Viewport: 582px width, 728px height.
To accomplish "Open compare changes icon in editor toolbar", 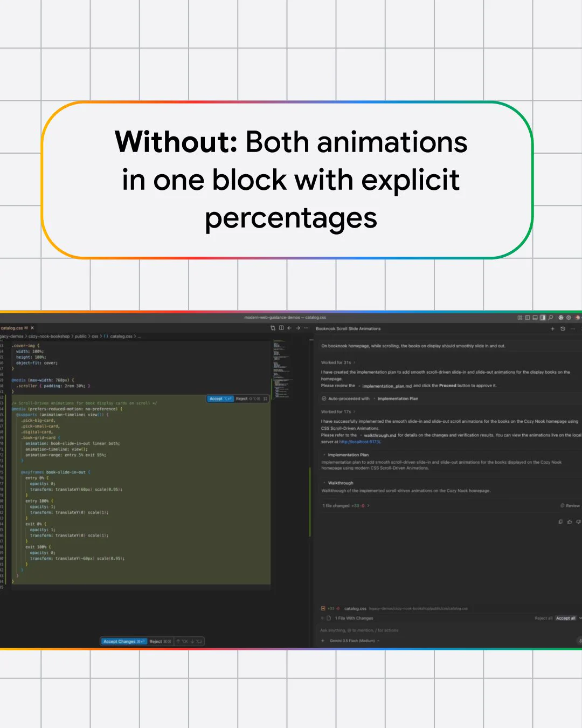I will (x=273, y=328).
